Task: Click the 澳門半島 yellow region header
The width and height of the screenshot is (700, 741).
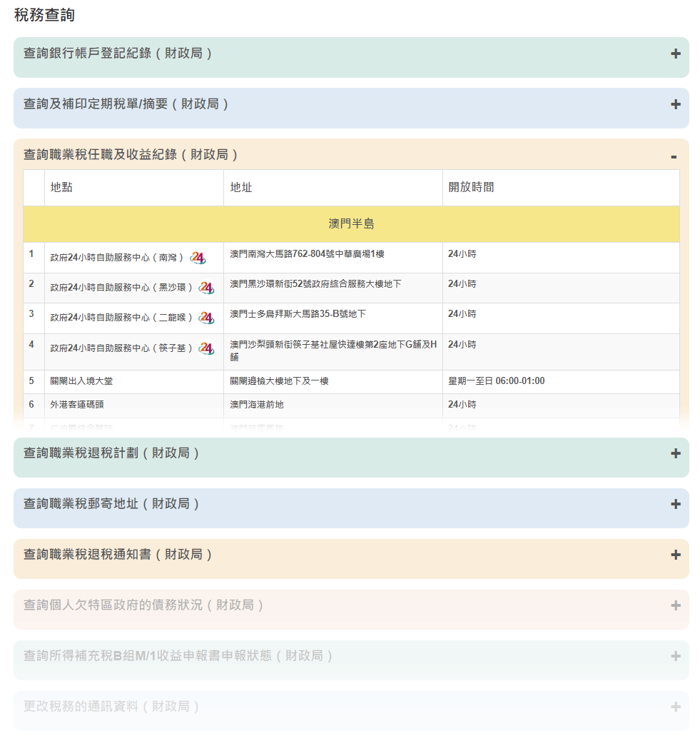Action: [x=351, y=224]
